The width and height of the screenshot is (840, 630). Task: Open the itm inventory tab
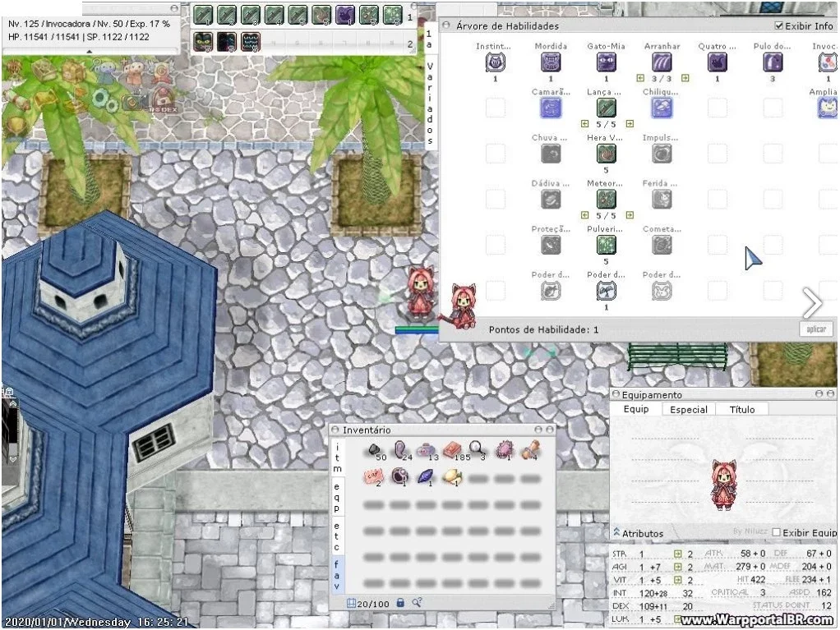point(337,457)
